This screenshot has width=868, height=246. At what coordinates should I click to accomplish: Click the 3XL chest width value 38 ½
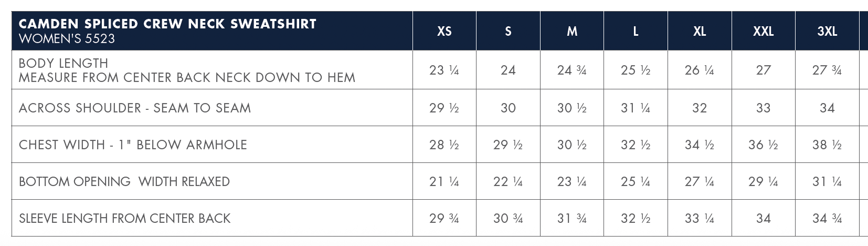[x=827, y=145]
